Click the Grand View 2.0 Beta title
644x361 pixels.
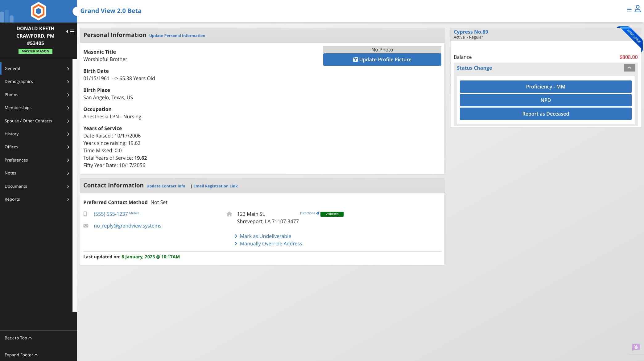111,11
